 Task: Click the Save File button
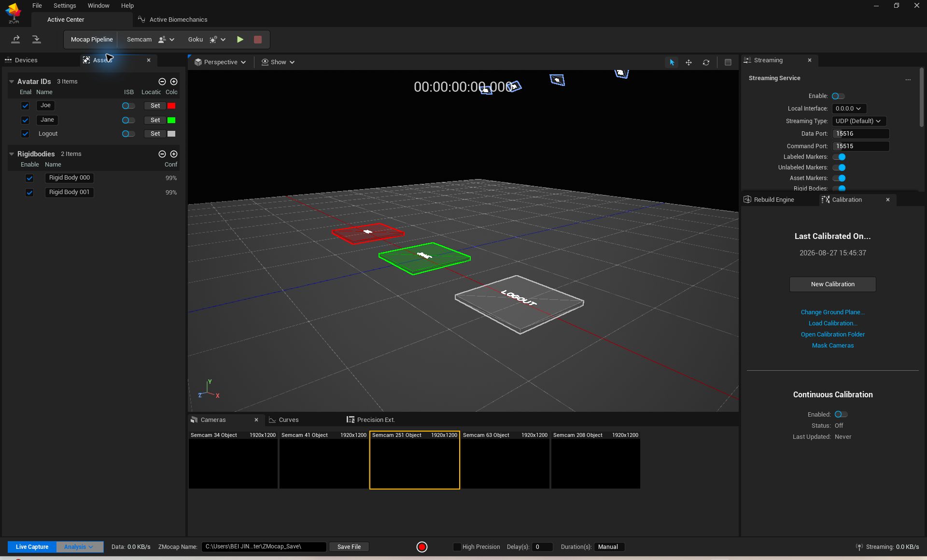(x=349, y=547)
